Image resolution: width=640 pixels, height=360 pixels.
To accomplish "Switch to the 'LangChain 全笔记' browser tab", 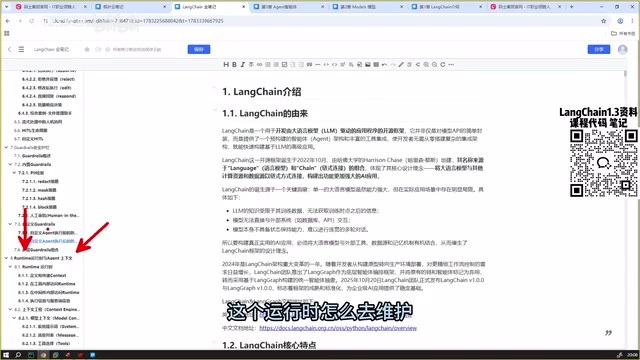I will tap(210, 7).
